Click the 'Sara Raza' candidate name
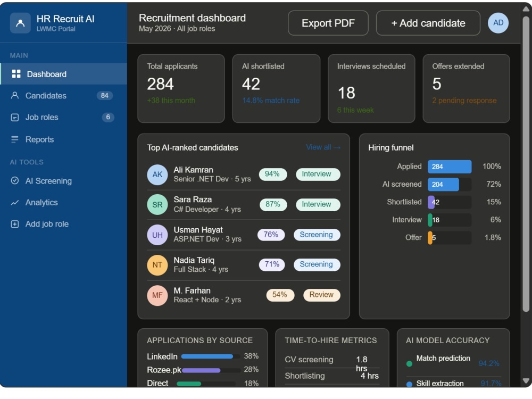The width and height of the screenshot is (532, 399). (x=193, y=199)
